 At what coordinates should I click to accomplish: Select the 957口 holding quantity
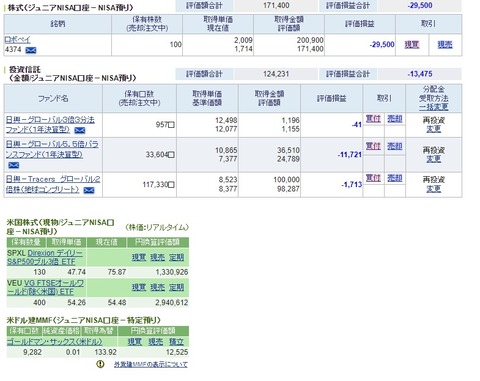(165, 125)
